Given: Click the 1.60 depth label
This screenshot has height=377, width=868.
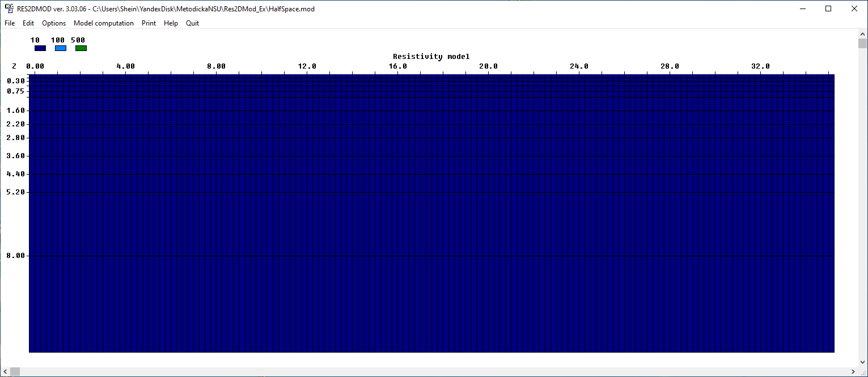Looking at the screenshot, I should [16, 111].
